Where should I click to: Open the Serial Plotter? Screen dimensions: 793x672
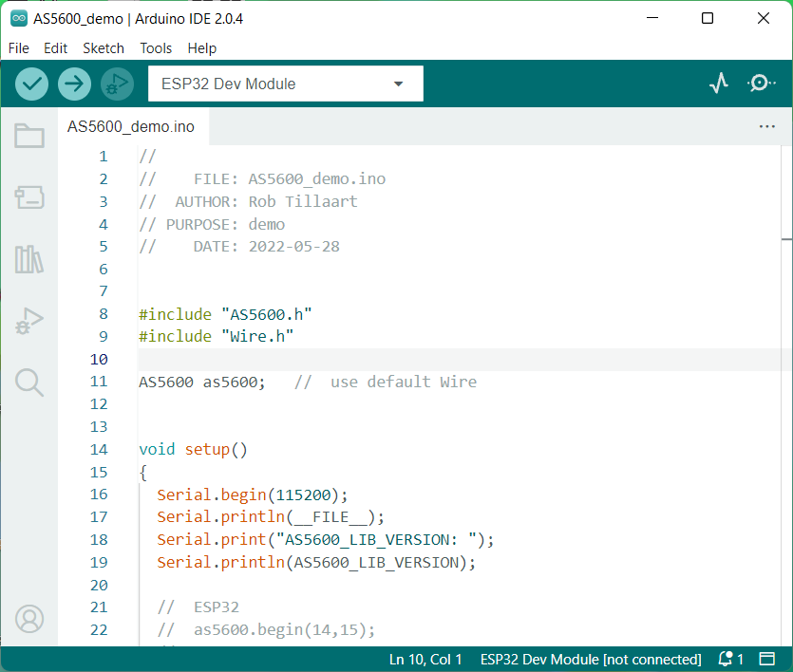tap(719, 83)
